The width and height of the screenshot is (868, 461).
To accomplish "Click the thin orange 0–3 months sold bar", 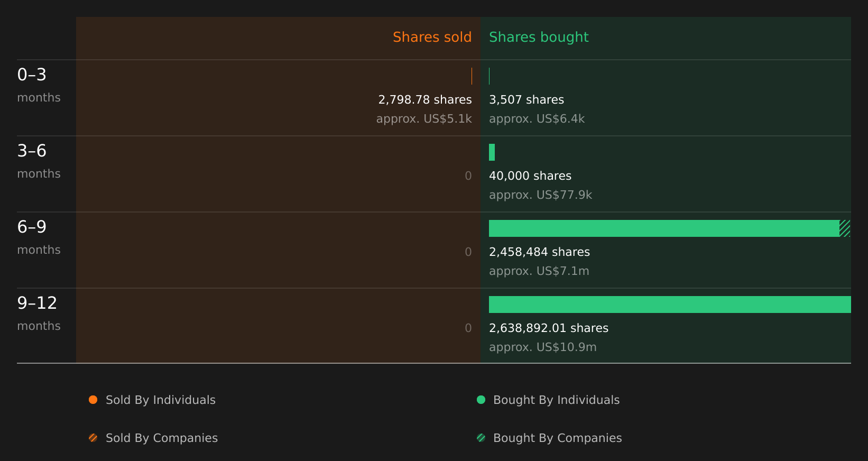I will (x=472, y=76).
